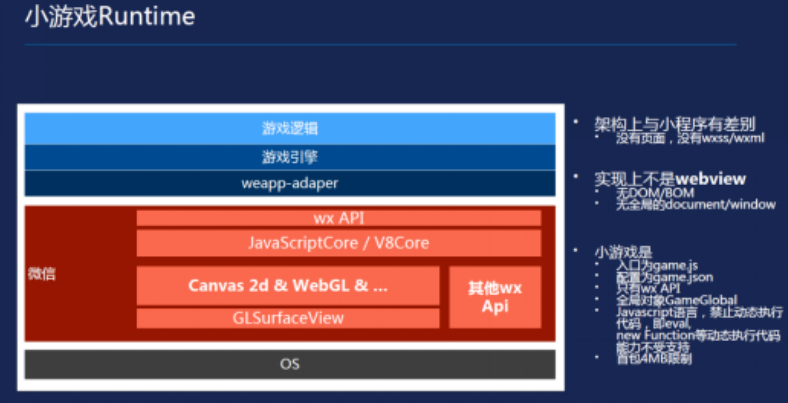788x403 pixels.
Task: Click the bullet 只有wx API
Action: [648, 288]
